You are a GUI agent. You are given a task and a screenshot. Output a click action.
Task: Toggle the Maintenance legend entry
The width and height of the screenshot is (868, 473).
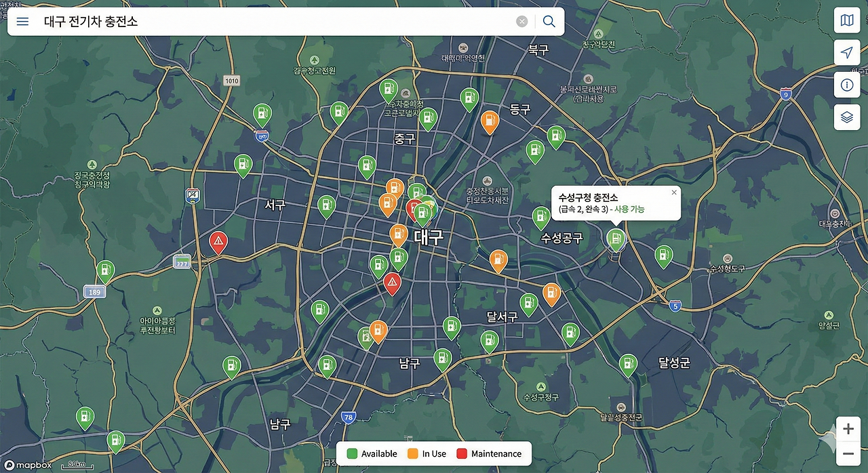pyautogui.click(x=489, y=454)
